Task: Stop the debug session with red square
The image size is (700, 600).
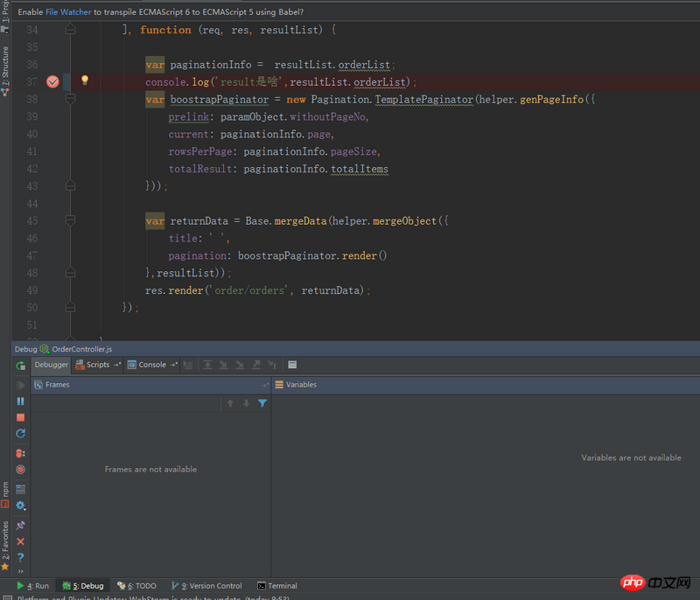Action: tap(20, 417)
